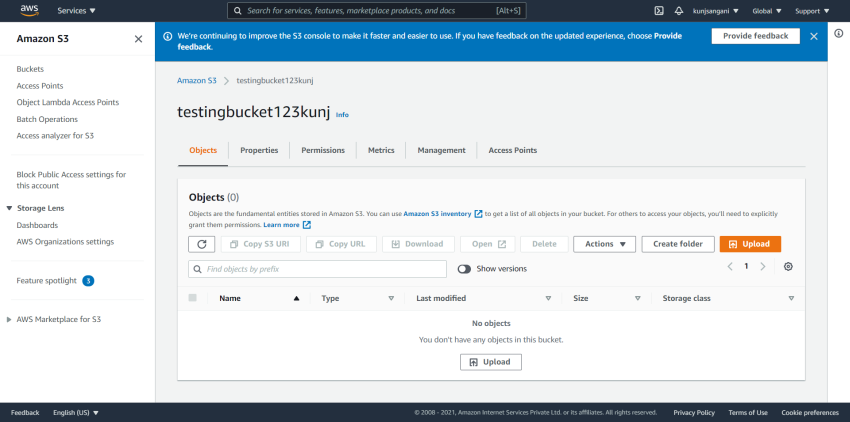850x422 pixels.
Task: Click Provide feedback button
Action: click(x=756, y=36)
